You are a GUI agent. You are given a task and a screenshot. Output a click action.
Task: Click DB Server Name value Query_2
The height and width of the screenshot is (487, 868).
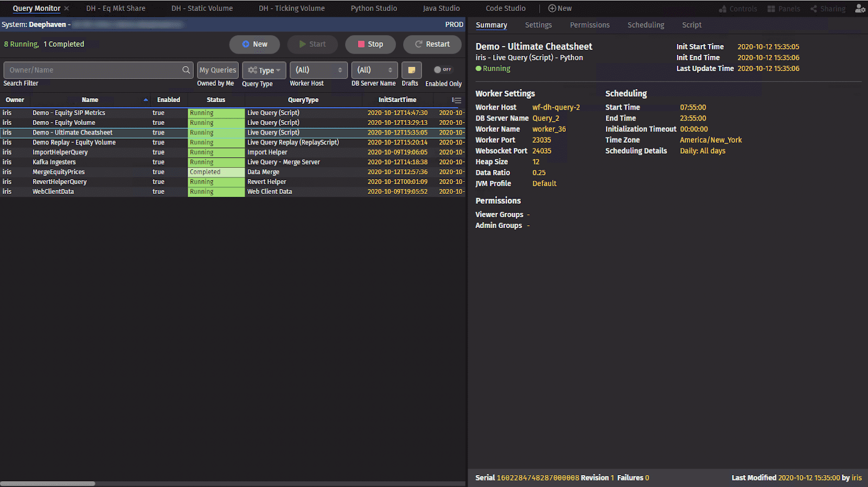[546, 118]
